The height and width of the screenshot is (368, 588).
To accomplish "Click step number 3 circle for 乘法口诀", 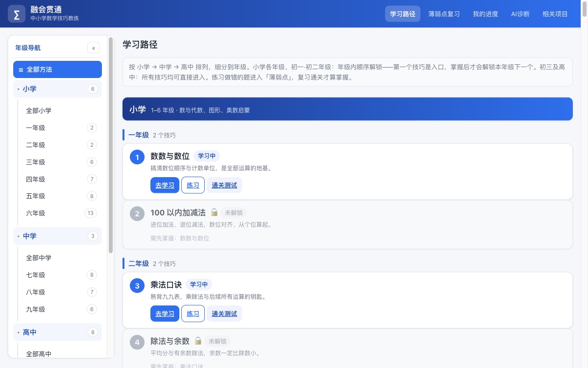I will pyautogui.click(x=137, y=286).
